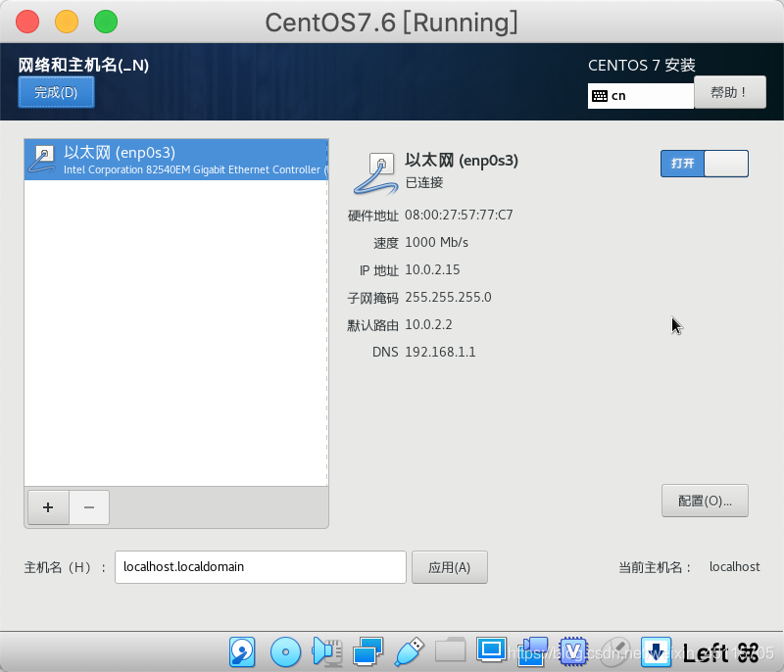Toggle the enp0s3 ethernet switch off
The width and height of the screenshot is (784, 672).
pyautogui.click(x=704, y=164)
